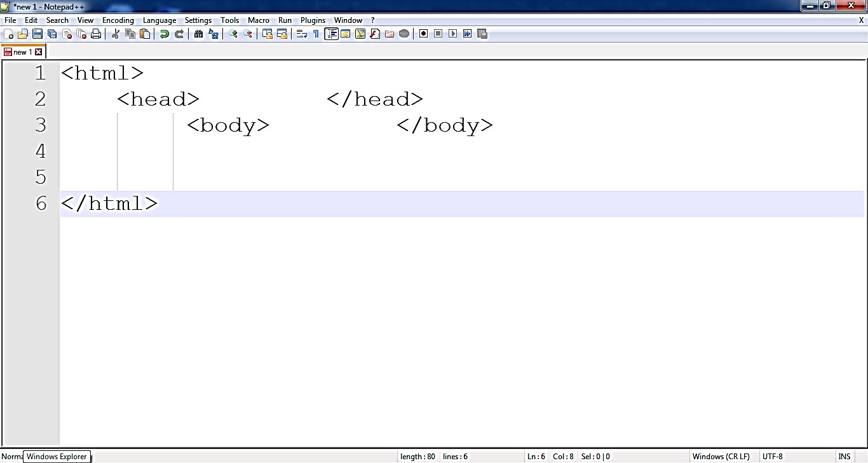
Task: Create a new document with the New toolbar icon
Action: (9, 34)
